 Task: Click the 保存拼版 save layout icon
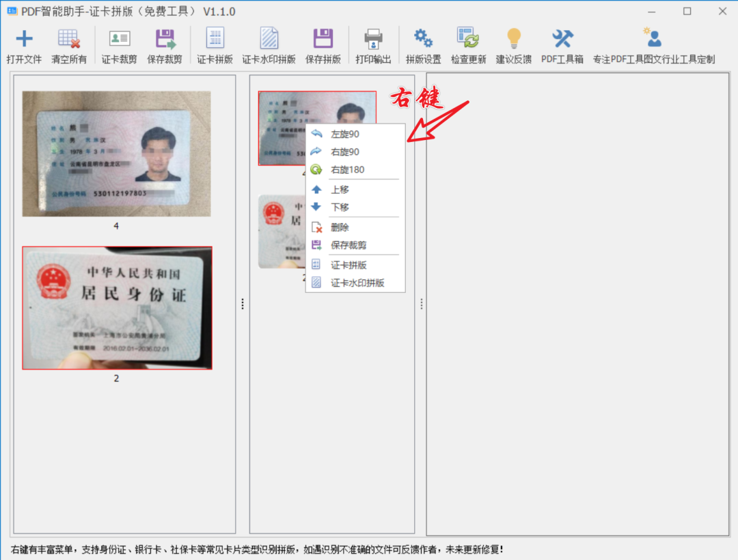point(323,40)
